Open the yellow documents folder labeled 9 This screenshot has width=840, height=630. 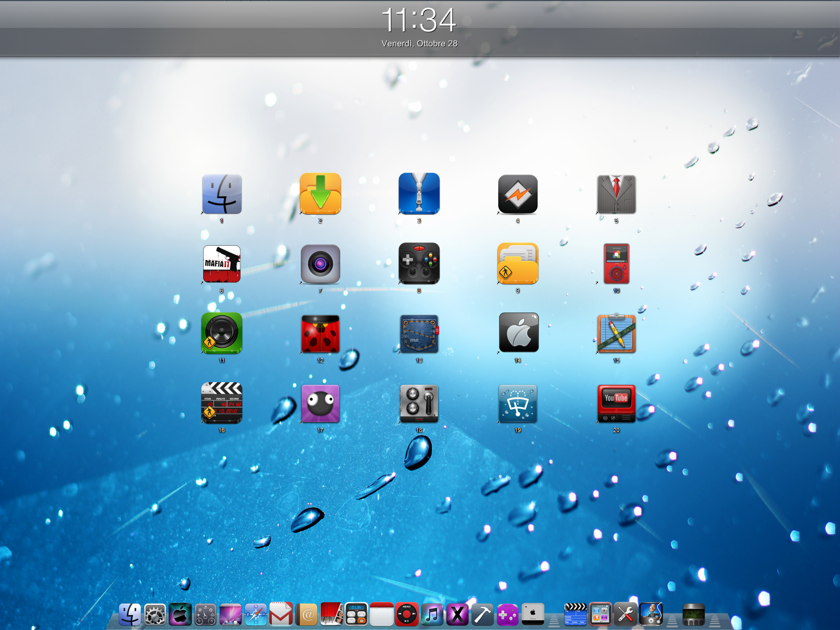[x=518, y=264]
